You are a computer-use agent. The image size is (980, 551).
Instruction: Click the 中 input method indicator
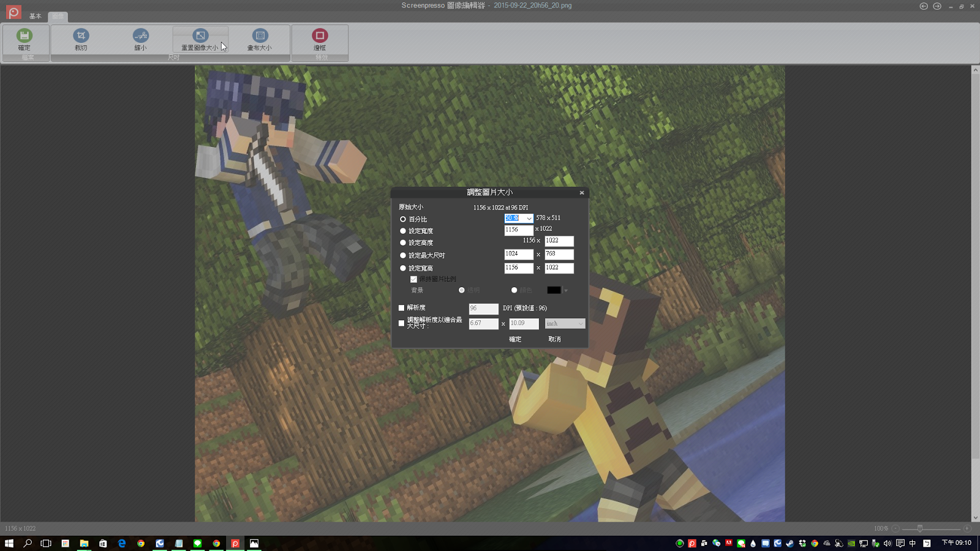click(913, 543)
